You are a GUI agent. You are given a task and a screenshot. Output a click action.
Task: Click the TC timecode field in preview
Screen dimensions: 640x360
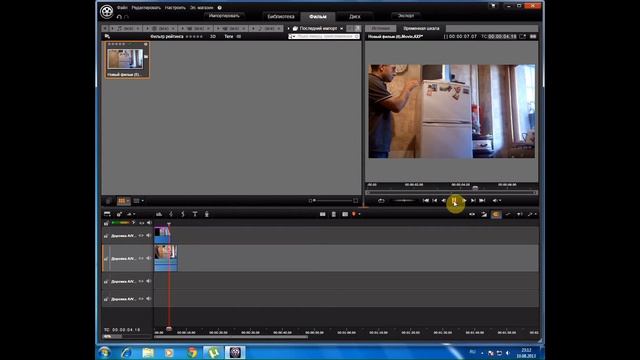coord(502,36)
